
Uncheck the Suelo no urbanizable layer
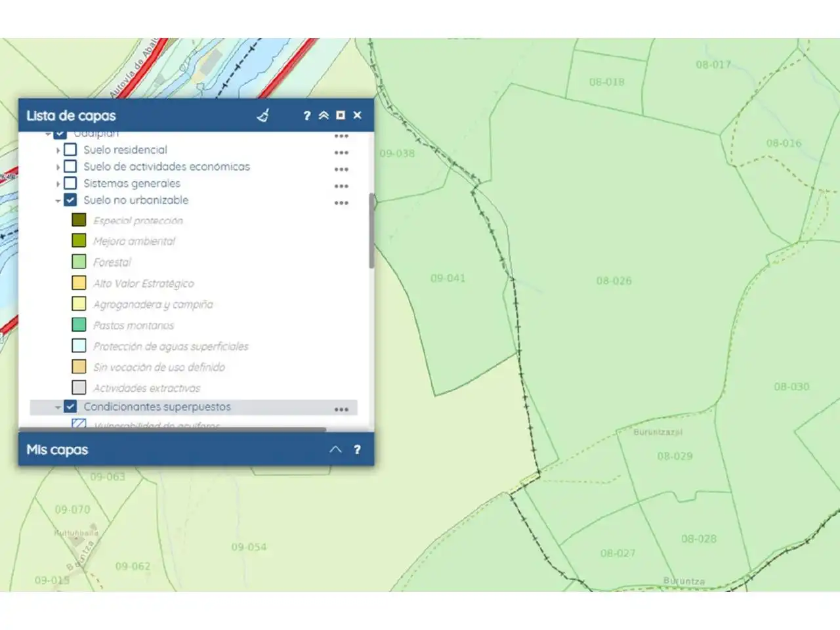[70, 200]
